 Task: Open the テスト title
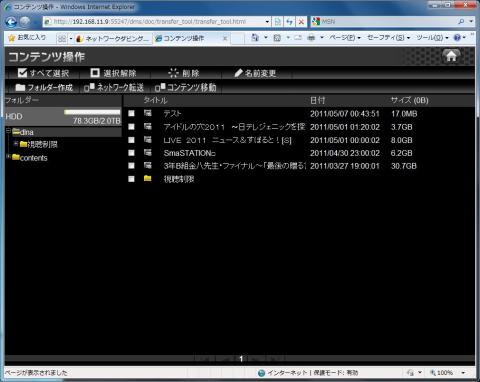click(x=172, y=113)
